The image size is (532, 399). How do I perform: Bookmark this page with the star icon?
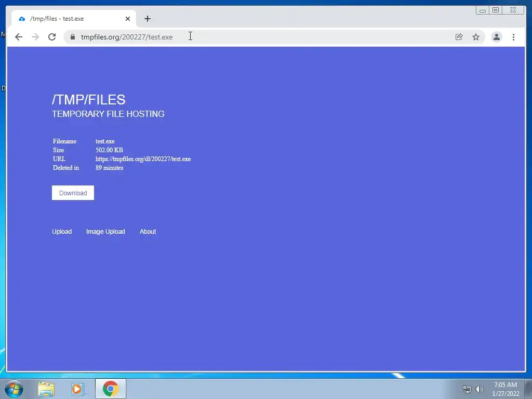click(x=476, y=37)
